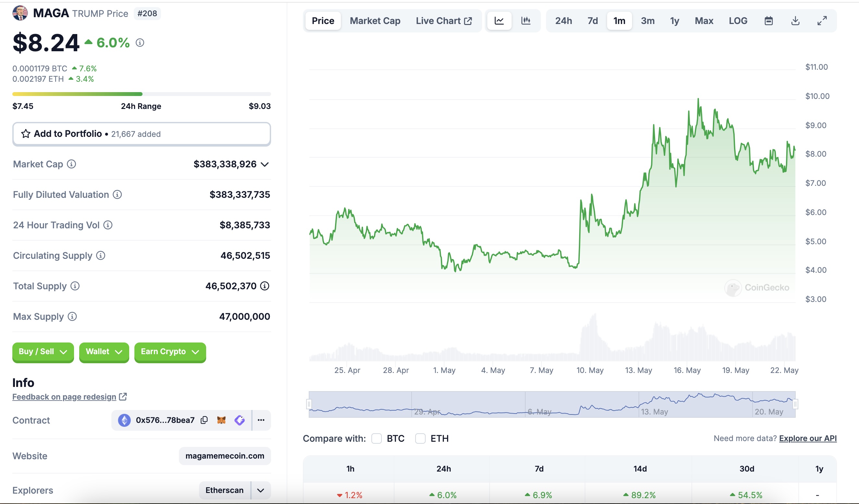Click the 14d 89.2% value
The width and height of the screenshot is (859, 504).
[x=640, y=495]
